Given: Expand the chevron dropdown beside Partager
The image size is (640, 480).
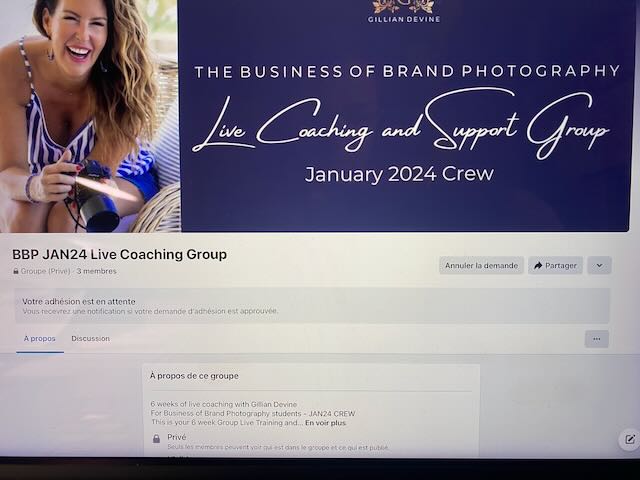Looking at the screenshot, I should click(x=599, y=266).
